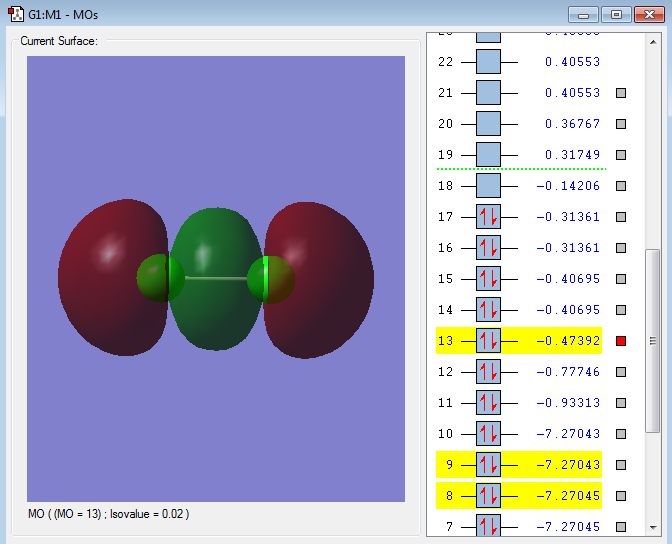Maximize the G1:M1 - MOs window

point(616,15)
